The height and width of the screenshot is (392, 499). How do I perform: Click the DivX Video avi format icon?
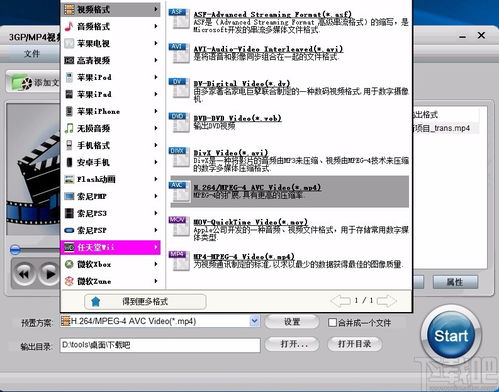click(x=179, y=157)
